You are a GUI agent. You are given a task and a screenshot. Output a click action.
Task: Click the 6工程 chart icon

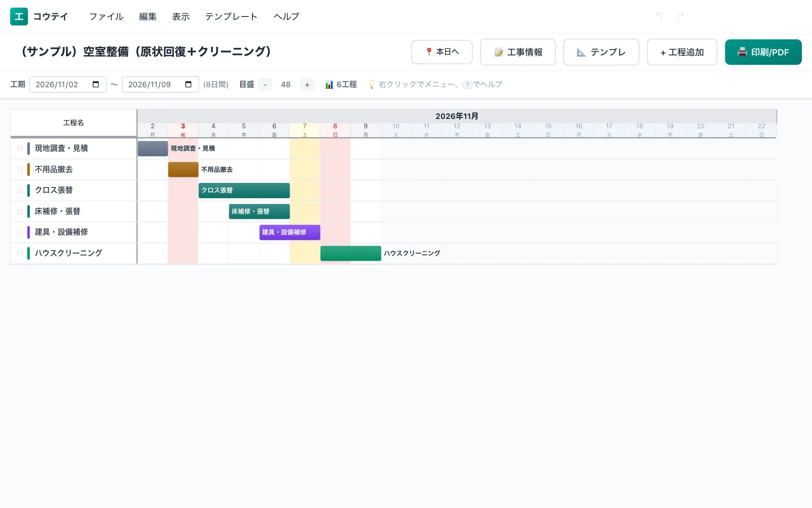[x=329, y=85]
